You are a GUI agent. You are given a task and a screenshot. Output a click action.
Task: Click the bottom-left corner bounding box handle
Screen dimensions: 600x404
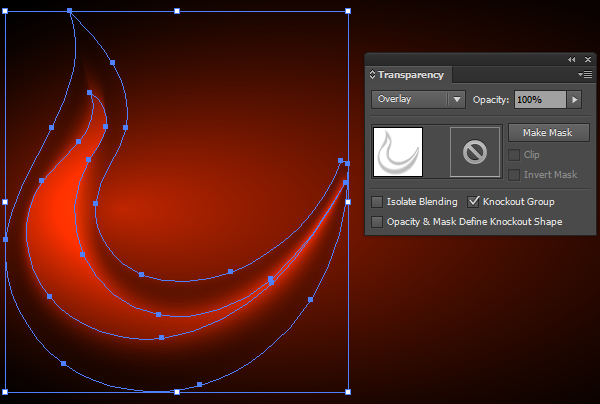tap(6, 392)
